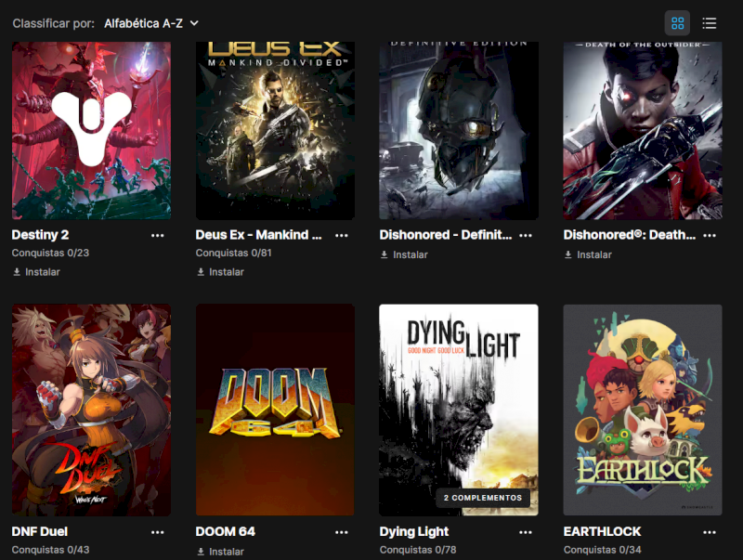Open options menu for Deus Ex - Mankind Divided
Screen dimensions: 743x560
[341, 235]
